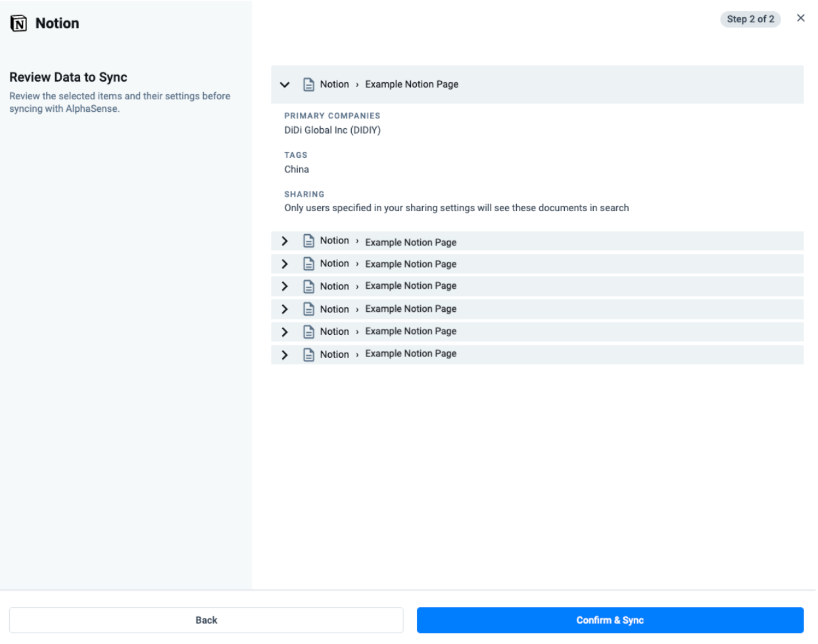This screenshot has height=644, width=818.
Task: Close the sync dialog with X
Action: click(800, 18)
